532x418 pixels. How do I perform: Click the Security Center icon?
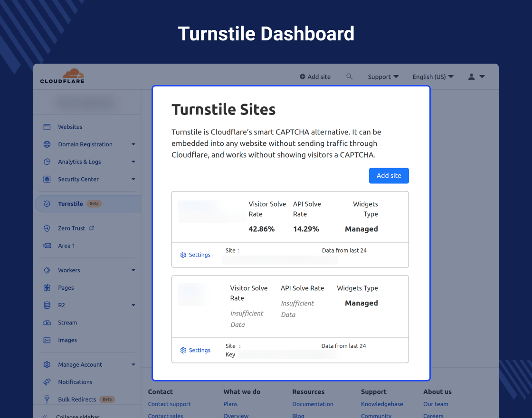click(47, 179)
